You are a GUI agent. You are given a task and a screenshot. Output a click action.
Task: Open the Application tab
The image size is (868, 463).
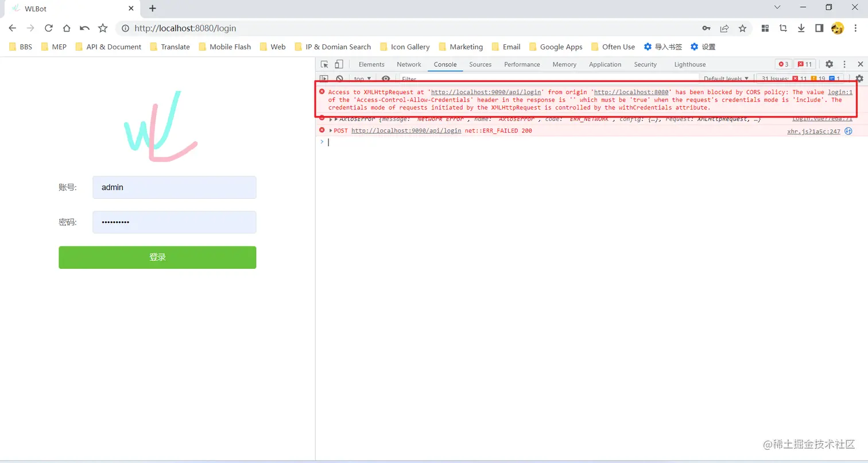(605, 64)
